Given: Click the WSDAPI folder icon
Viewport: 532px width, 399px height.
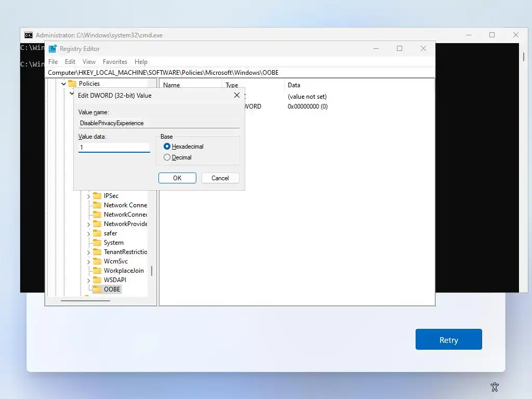Looking at the screenshot, I should click(97, 280).
